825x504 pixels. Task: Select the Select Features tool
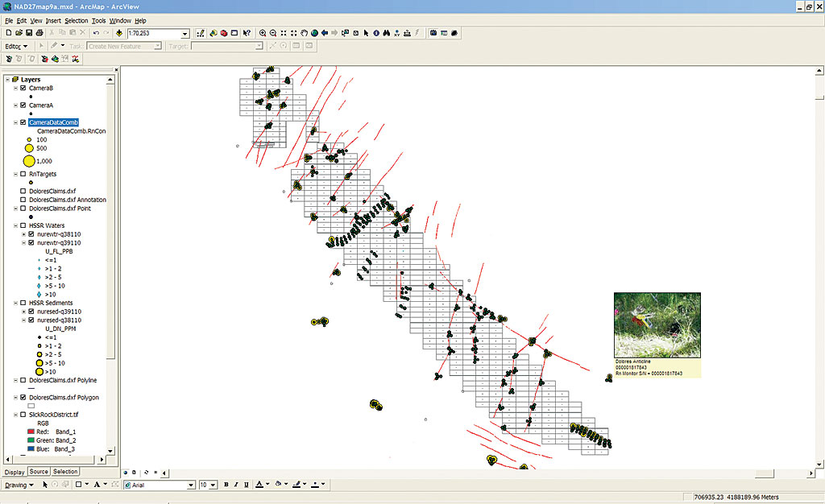tap(345, 33)
